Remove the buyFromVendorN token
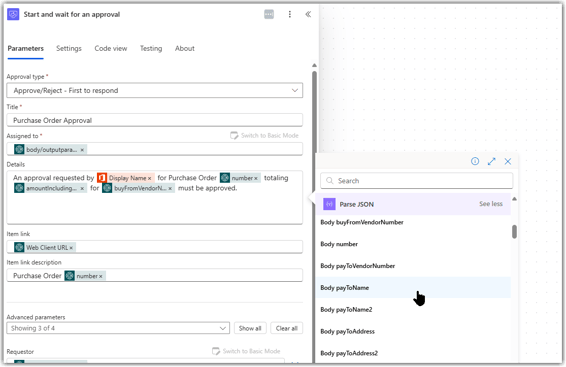This screenshot has width=566, height=367. point(170,188)
